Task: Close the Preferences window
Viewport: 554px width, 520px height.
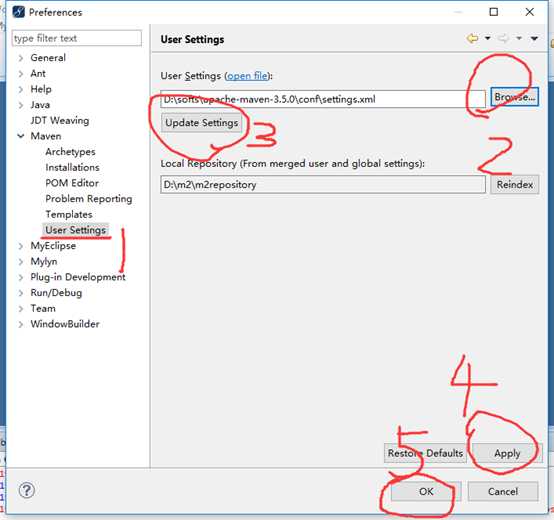Action: 530,12
